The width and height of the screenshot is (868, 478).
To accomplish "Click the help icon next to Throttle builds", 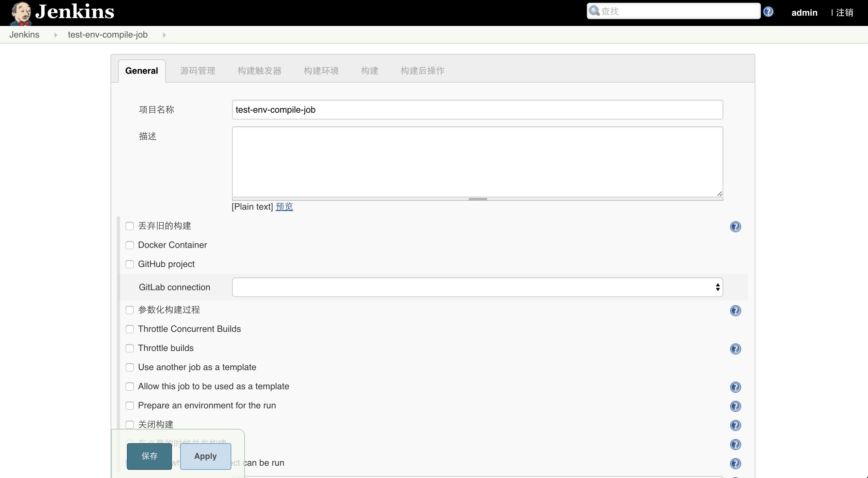I will [x=735, y=349].
